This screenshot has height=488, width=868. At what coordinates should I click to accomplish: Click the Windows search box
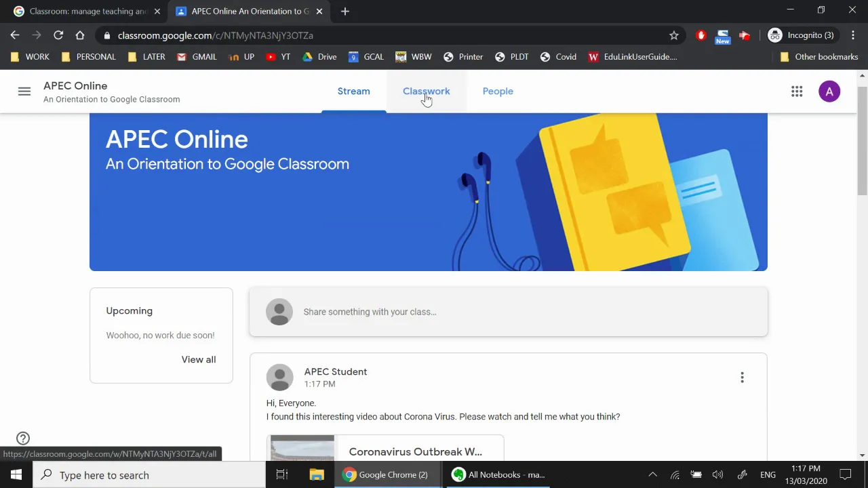pyautogui.click(x=149, y=475)
